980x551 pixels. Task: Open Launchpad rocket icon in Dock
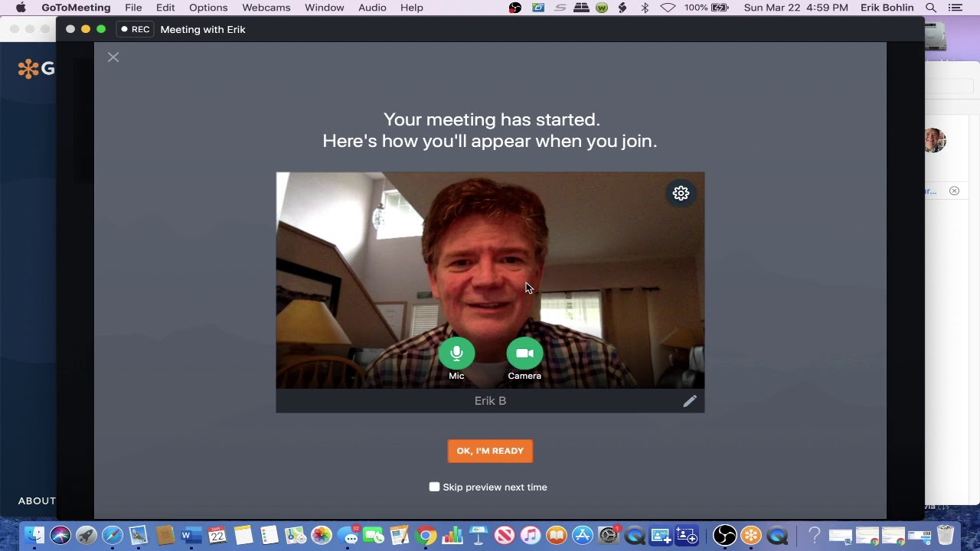pyautogui.click(x=87, y=536)
